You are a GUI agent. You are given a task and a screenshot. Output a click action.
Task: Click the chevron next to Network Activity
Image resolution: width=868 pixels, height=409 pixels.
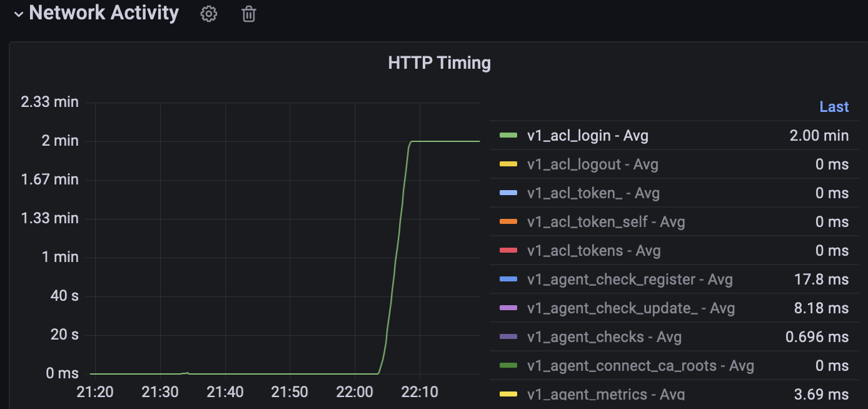pos(18,13)
